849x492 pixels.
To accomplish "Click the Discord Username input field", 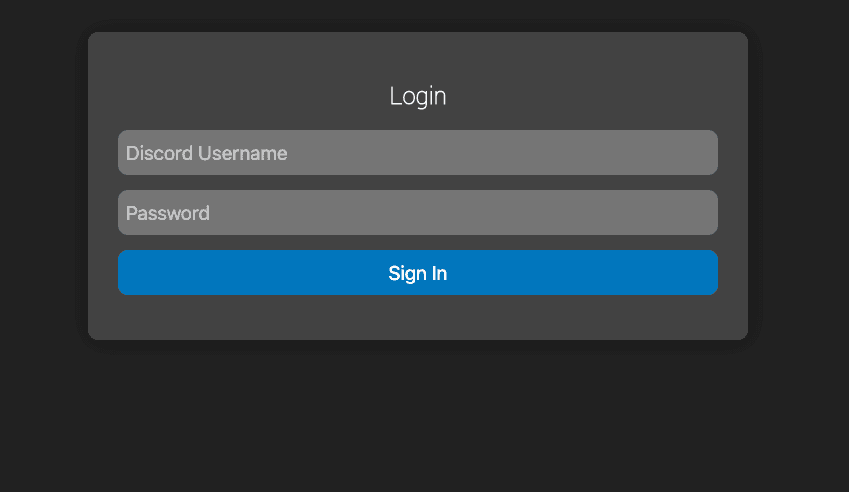I will click(x=417, y=153).
